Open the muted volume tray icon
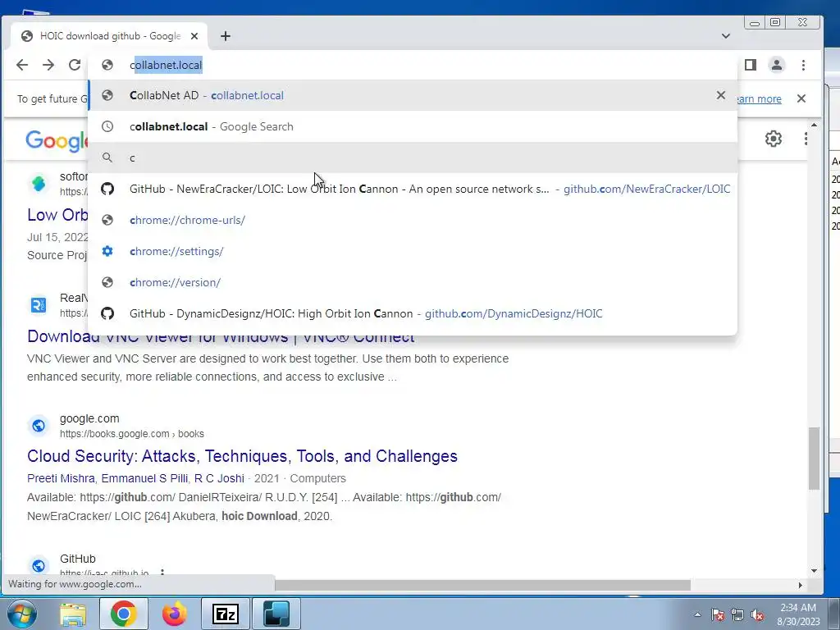The width and height of the screenshot is (840, 630). [757, 615]
